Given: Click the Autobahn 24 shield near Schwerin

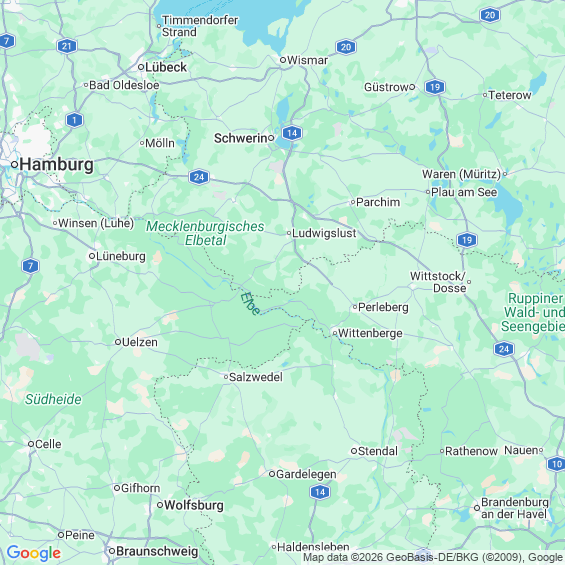Looking at the screenshot, I should (x=199, y=177).
